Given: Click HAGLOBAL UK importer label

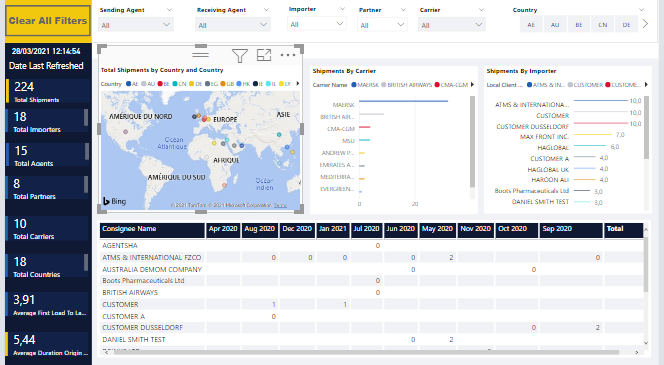Looking at the screenshot, I should (548, 169).
